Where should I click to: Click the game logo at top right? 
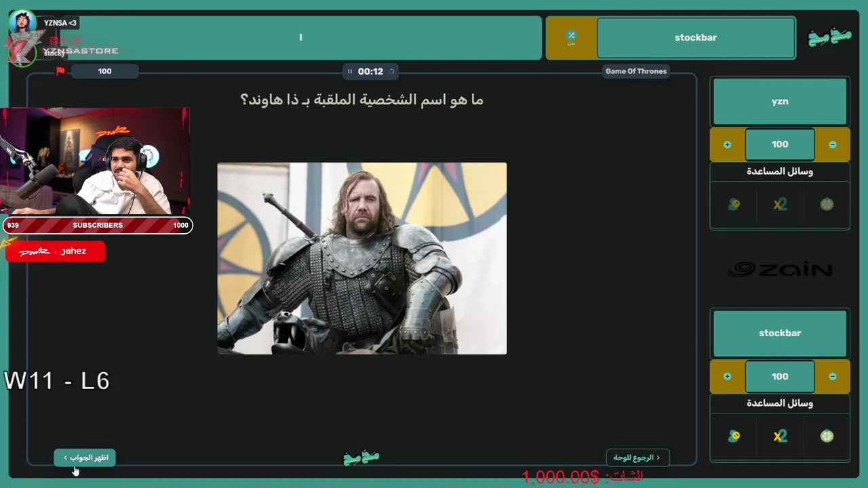pyautogui.click(x=829, y=37)
